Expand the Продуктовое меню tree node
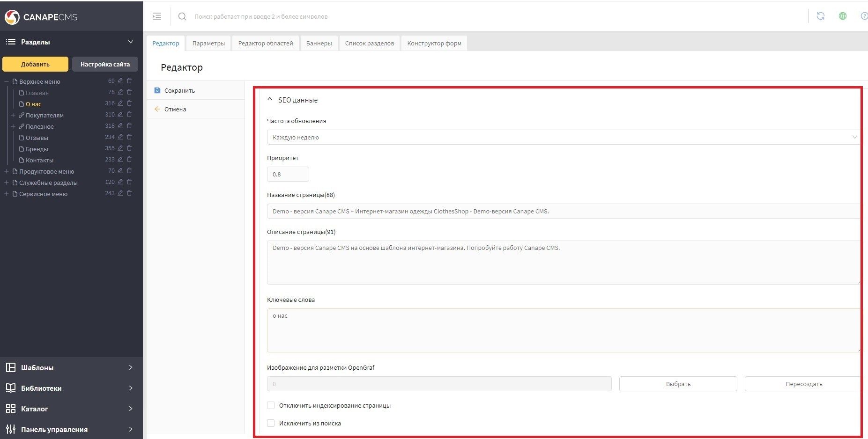868x439 pixels. (x=7, y=171)
